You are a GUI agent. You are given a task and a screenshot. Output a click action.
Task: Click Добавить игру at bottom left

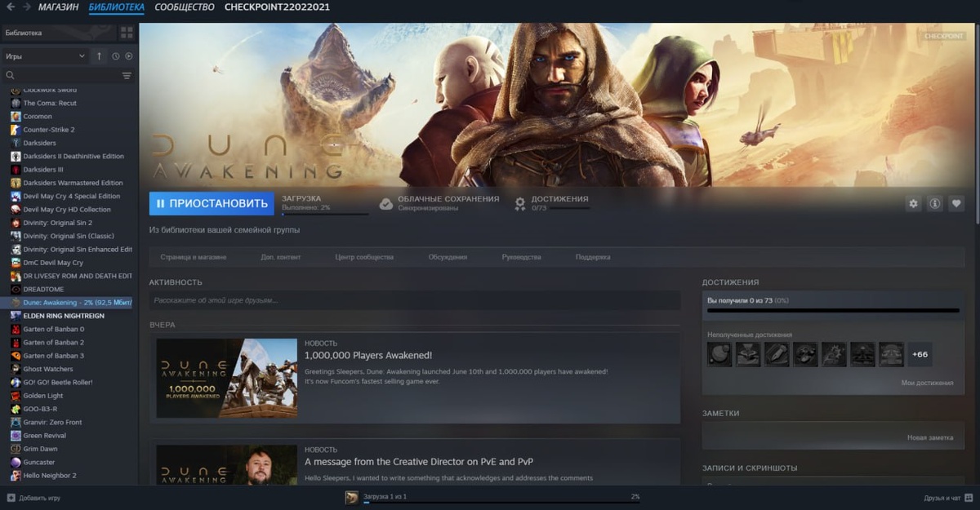tap(39, 498)
